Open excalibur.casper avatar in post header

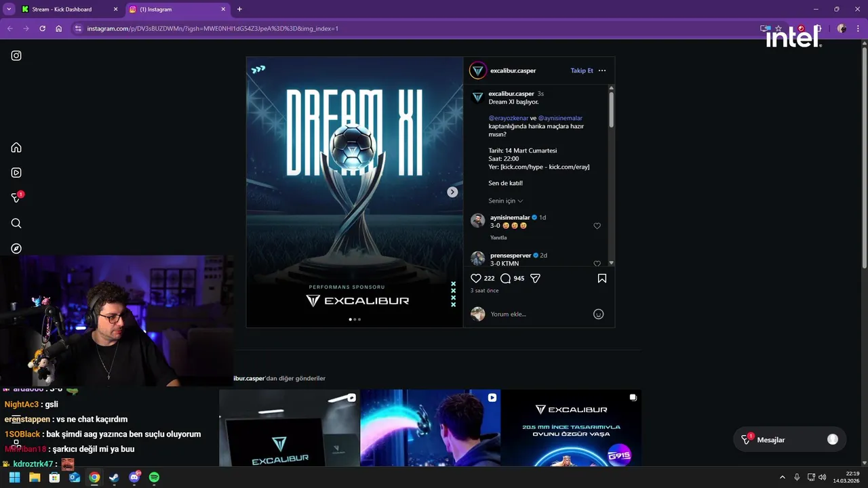pos(478,70)
